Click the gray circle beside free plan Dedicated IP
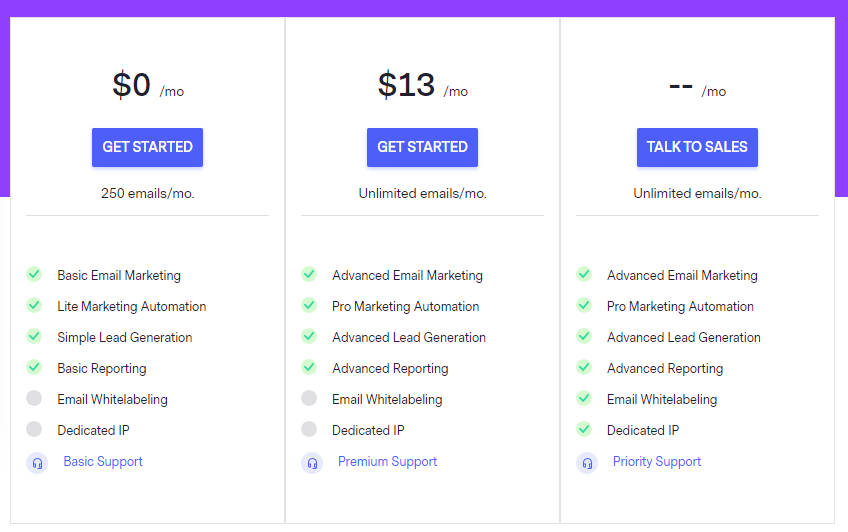The image size is (848, 532). [x=34, y=429]
